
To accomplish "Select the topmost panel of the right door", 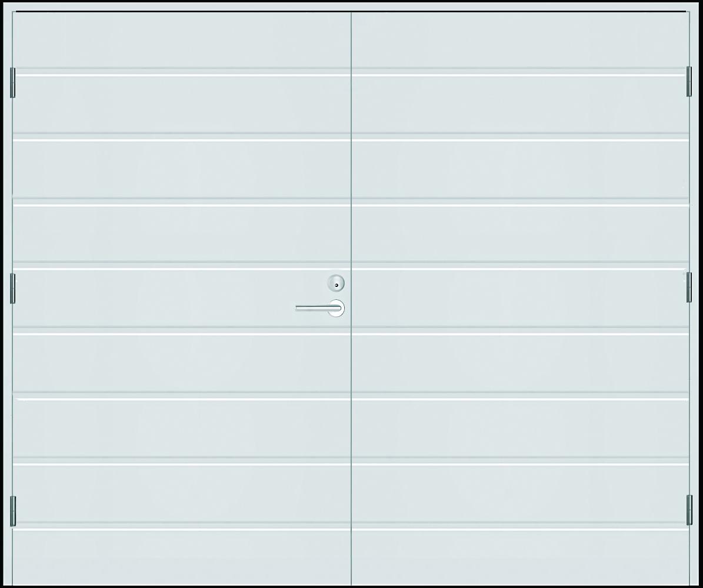I will tap(520, 41).
